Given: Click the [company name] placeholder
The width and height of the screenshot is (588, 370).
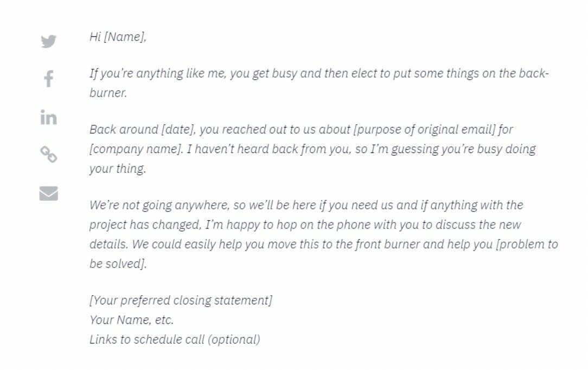Looking at the screenshot, I should (x=136, y=149).
